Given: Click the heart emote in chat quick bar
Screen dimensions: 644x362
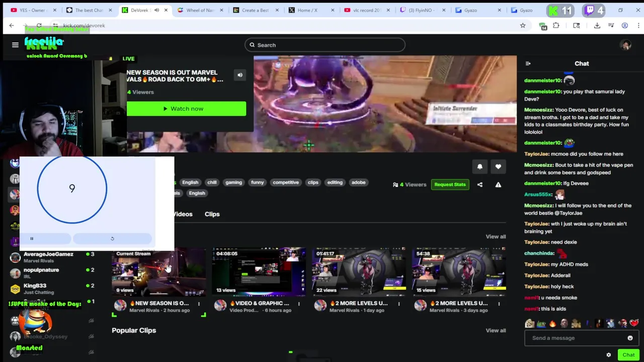Looking at the screenshot, I should click(x=634, y=323).
